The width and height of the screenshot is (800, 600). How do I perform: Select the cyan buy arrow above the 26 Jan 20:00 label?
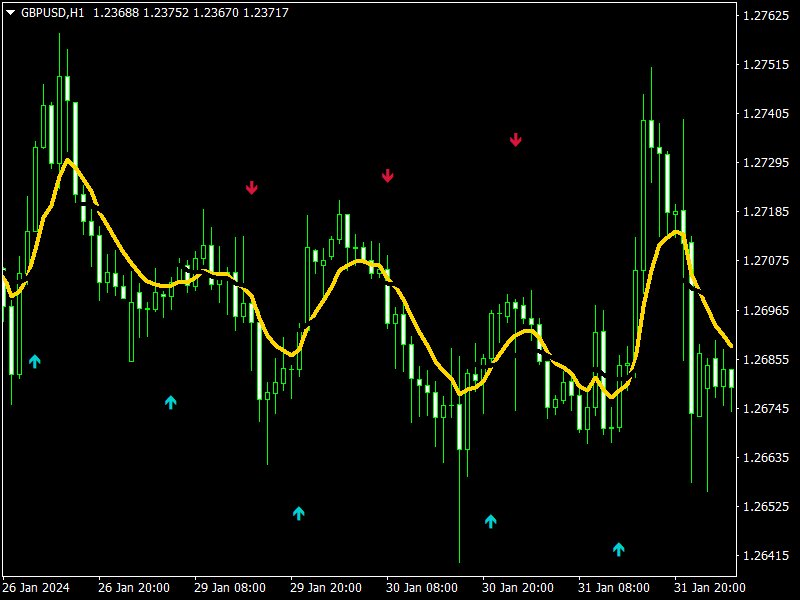point(170,402)
